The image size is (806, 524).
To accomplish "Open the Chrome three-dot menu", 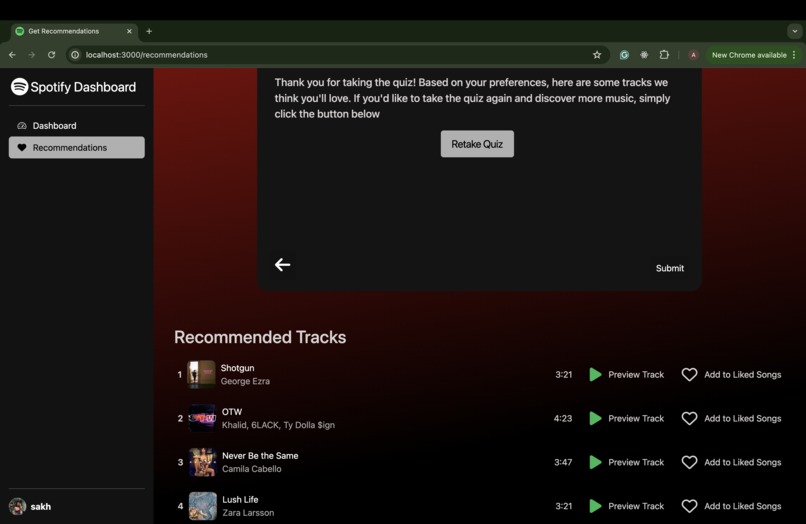I will click(x=794, y=55).
